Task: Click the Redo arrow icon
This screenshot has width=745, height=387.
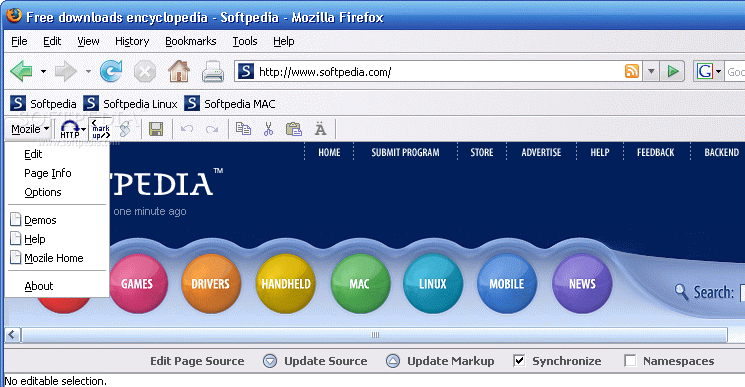Action: point(212,129)
